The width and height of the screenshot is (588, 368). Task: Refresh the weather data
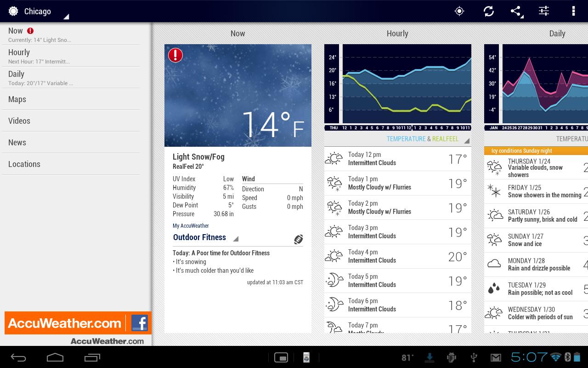tap(488, 11)
